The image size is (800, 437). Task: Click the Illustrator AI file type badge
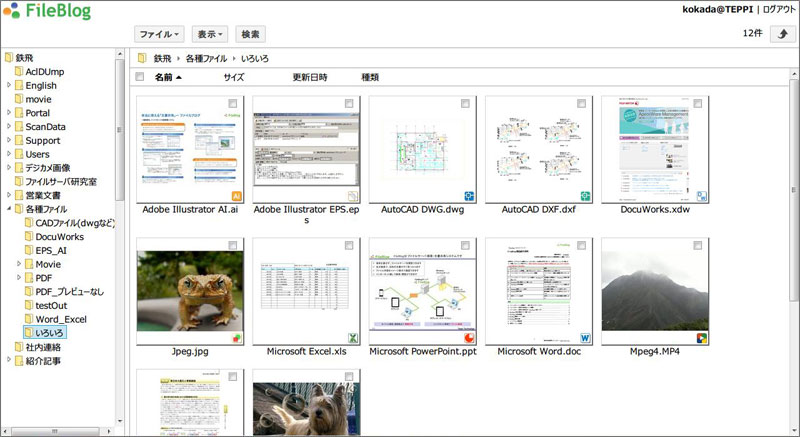(x=237, y=196)
